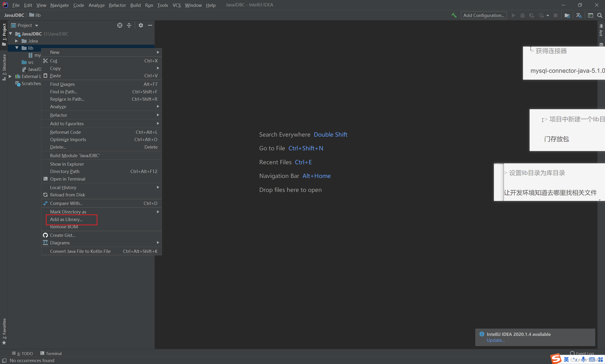
Task: Click the Add Configuration... button
Action: point(484,15)
